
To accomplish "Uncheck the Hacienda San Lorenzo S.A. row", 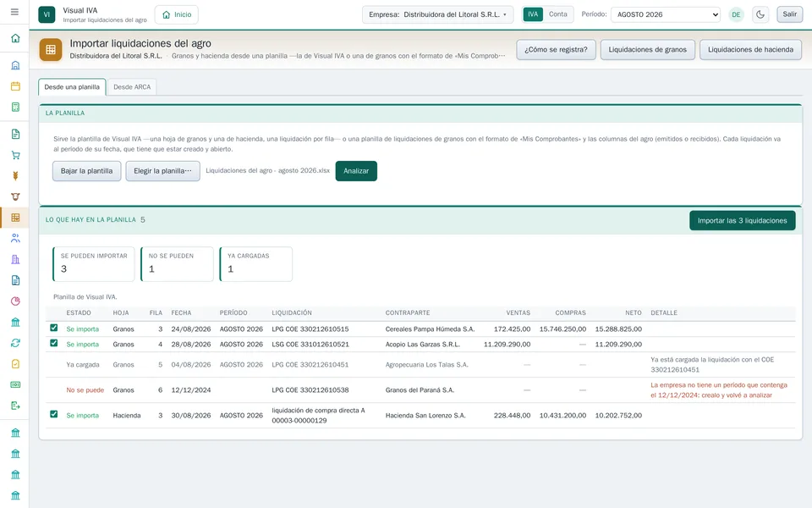I will point(54,414).
